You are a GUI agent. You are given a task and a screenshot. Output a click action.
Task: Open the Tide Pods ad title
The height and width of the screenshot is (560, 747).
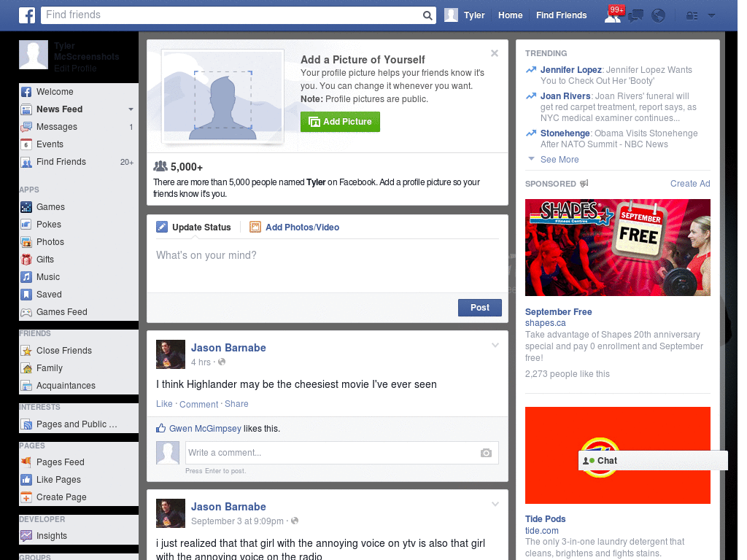(x=545, y=519)
